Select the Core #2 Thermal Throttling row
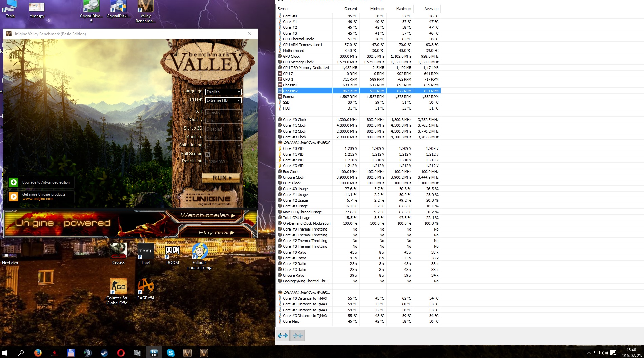Screen dimensions: 644x358 pyautogui.click(x=358, y=241)
